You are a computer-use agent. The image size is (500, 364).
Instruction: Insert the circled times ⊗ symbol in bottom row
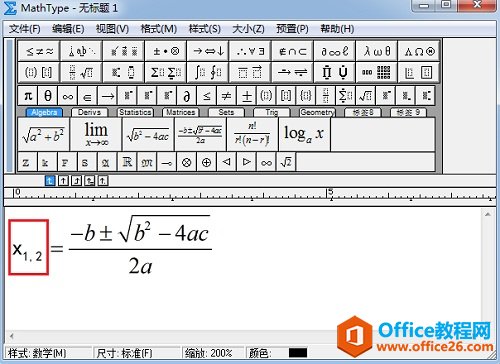point(187,162)
